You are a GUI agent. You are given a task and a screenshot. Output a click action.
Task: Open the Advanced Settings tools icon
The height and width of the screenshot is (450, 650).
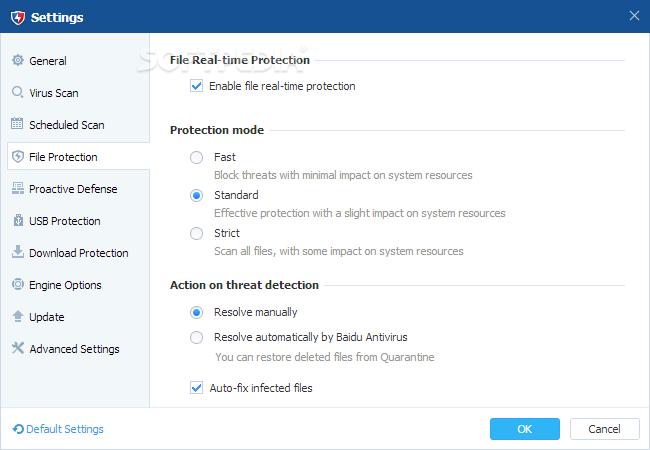(18, 348)
